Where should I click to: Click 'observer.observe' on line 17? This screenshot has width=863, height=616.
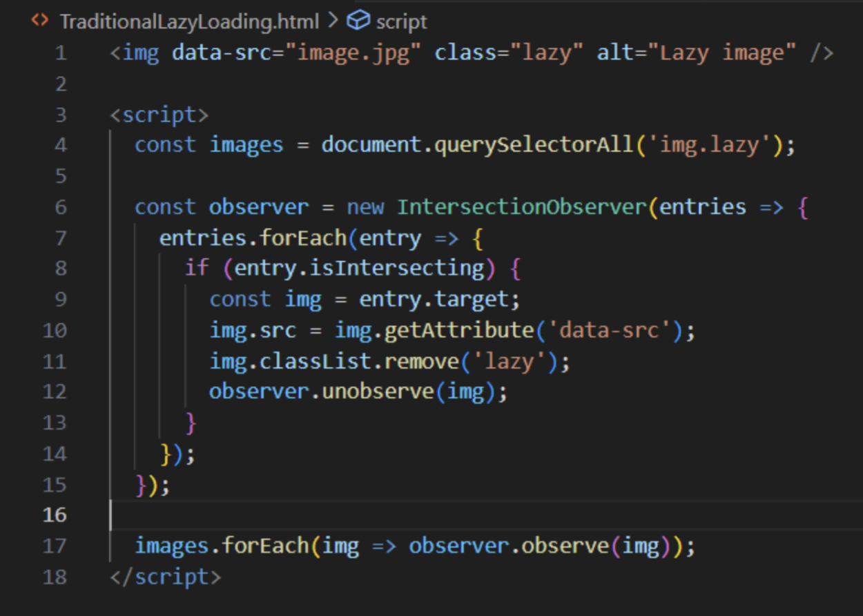click(509, 546)
